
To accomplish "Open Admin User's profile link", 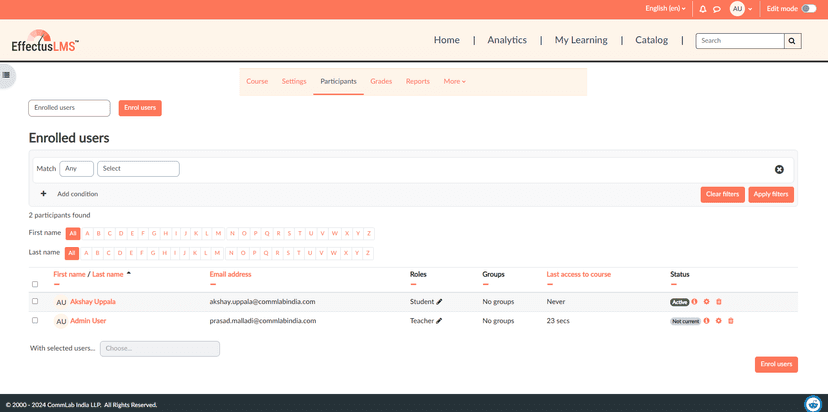I will point(88,321).
